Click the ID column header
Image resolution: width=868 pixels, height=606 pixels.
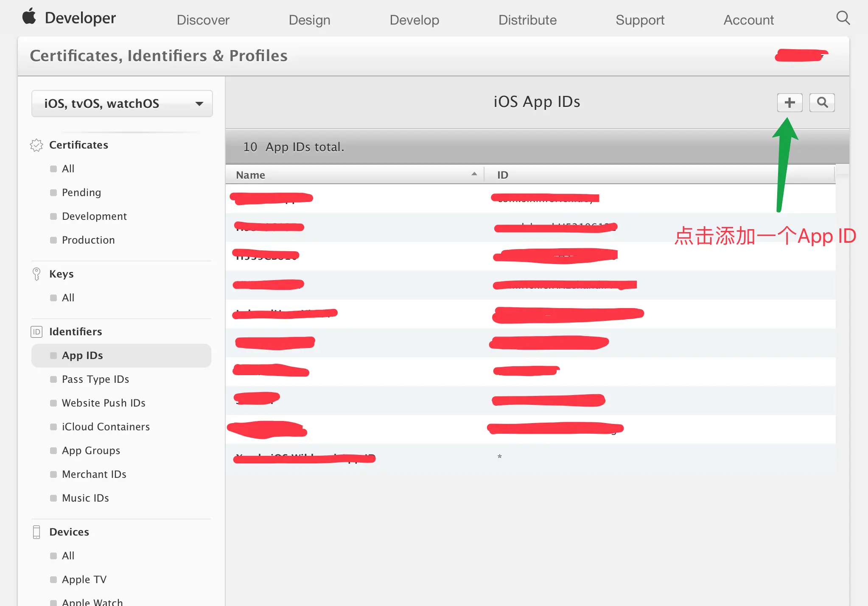(x=503, y=175)
